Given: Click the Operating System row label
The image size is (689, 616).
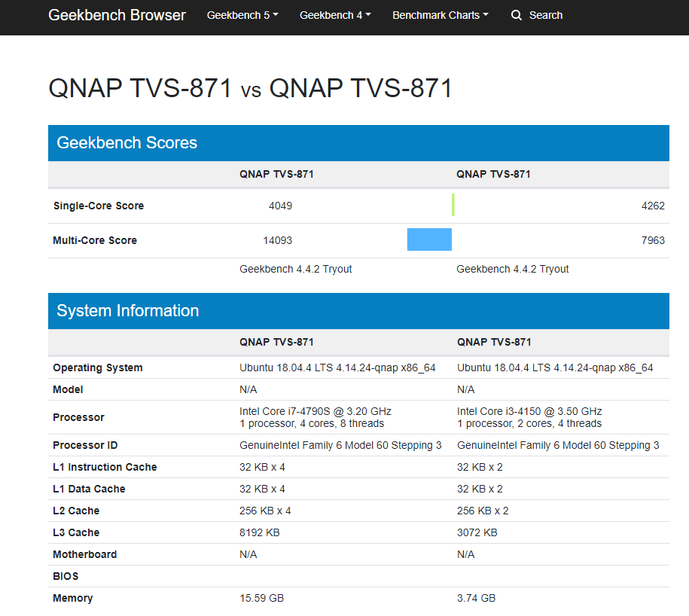Looking at the screenshot, I should (98, 367).
